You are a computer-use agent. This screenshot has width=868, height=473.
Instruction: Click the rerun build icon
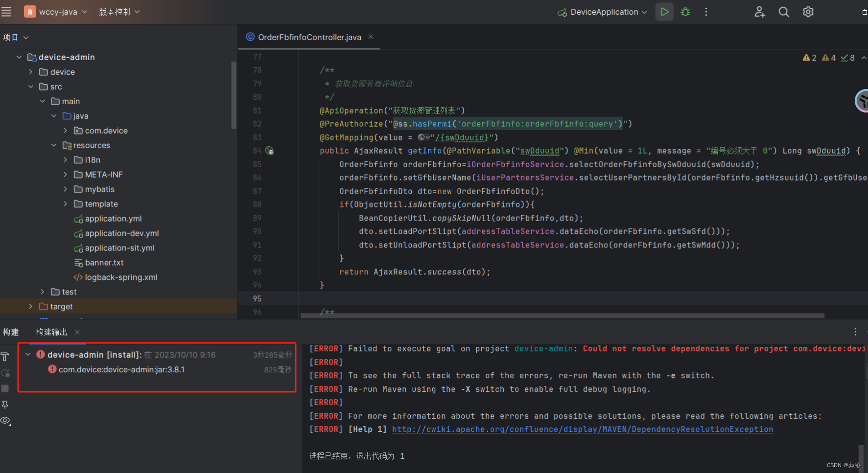5,373
